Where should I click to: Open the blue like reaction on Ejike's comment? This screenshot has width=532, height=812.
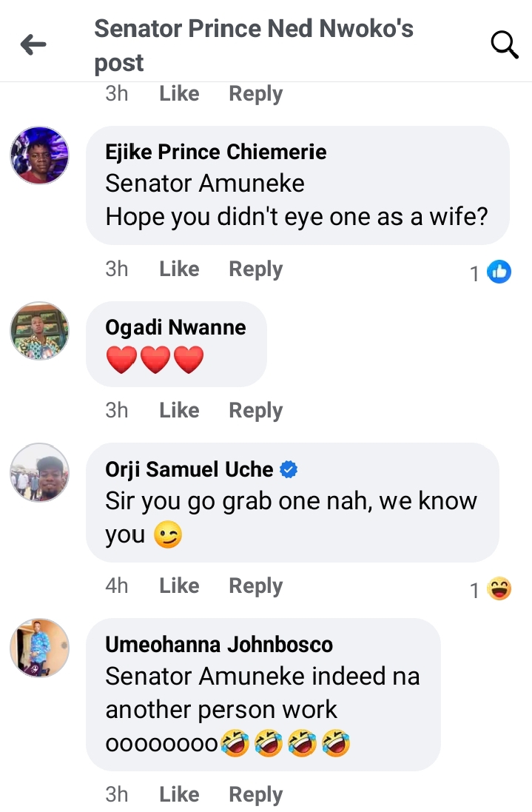coord(499,272)
